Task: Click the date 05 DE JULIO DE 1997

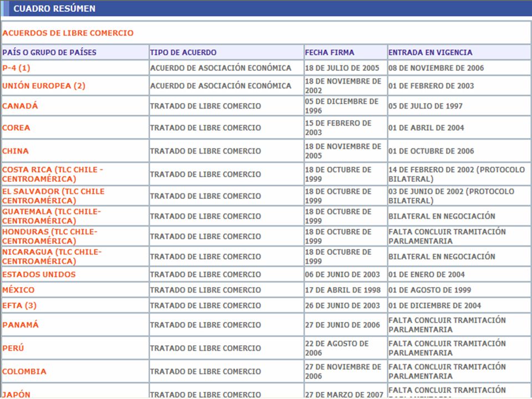Action: tap(426, 106)
